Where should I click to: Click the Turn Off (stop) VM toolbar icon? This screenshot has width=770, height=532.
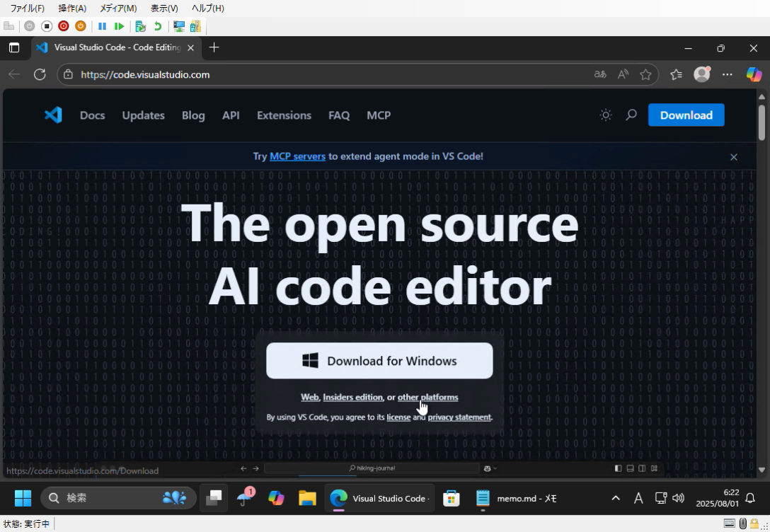[47, 26]
